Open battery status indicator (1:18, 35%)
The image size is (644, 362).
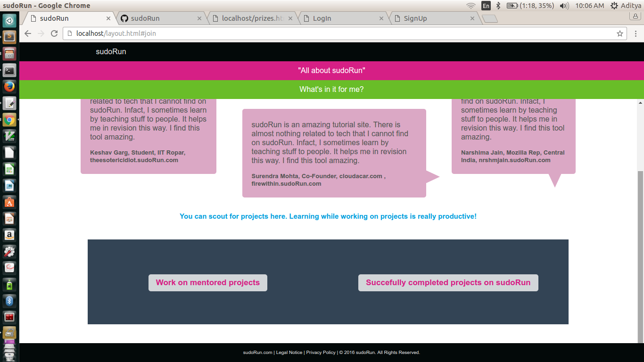pyautogui.click(x=530, y=6)
